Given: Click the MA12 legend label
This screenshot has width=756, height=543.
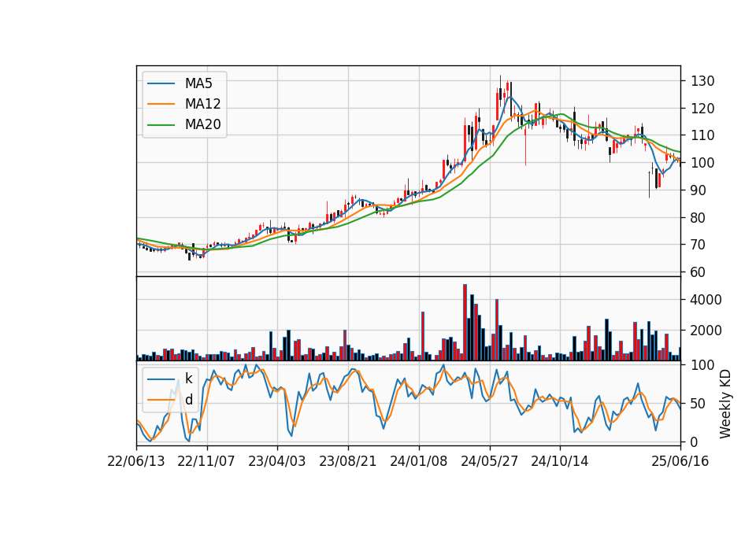Looking at the screenshot, I should 202,104.
